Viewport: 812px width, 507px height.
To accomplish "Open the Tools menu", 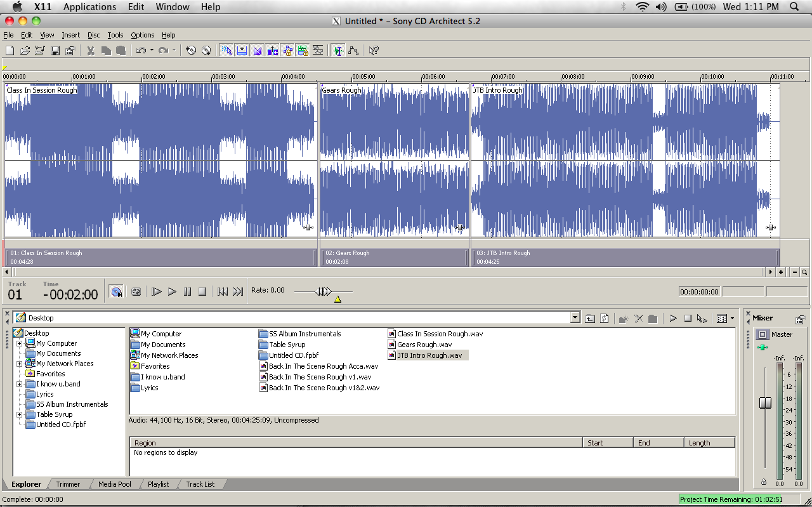I will (115, 35).
